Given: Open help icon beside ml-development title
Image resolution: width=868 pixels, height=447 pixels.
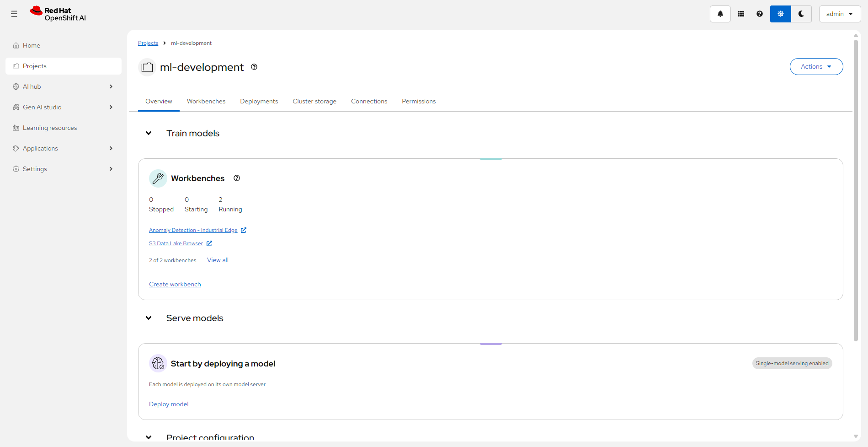Looking at the screenshot, I should [254, 67].
